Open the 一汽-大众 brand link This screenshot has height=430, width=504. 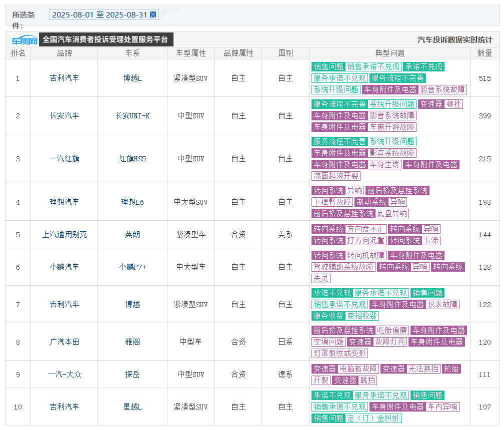point(64,374)
